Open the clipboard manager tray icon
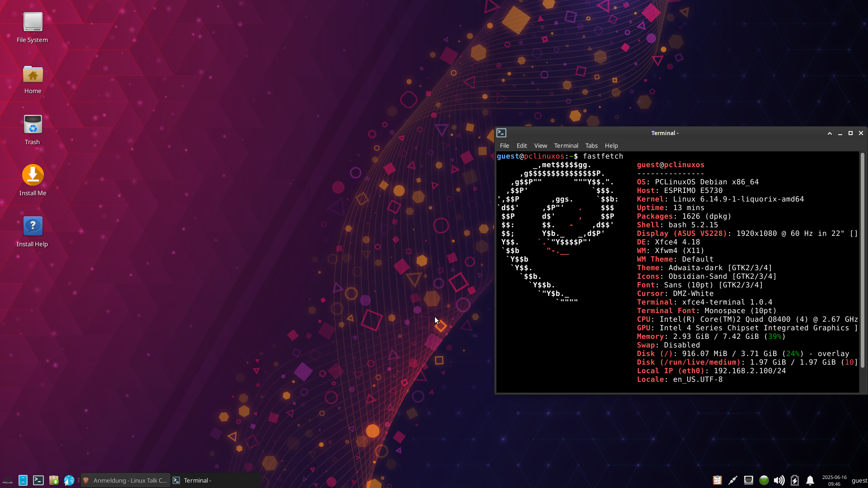868x488 pixels. coord(717,480)
